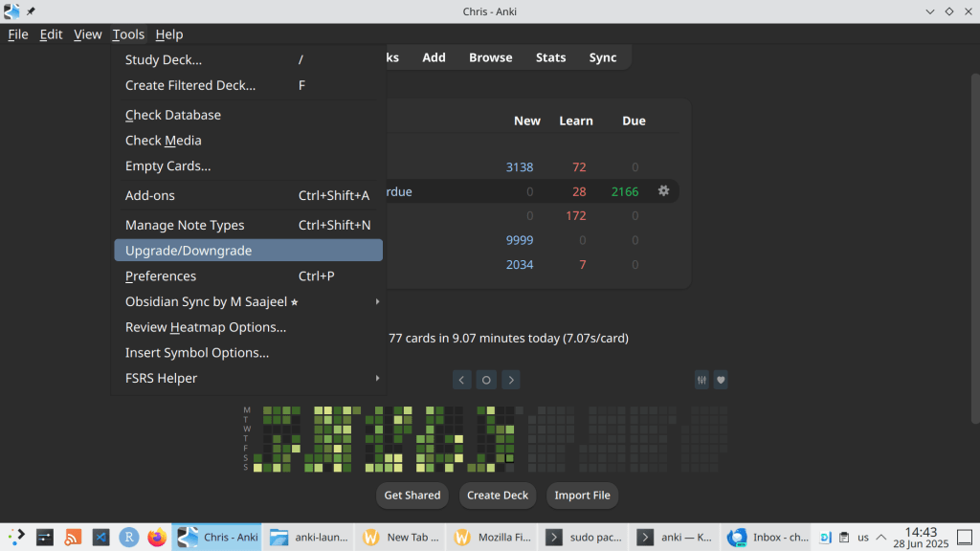Open Preferences from the Tools menu
This screenshot has width=980, height=551.
click(161, 276)
